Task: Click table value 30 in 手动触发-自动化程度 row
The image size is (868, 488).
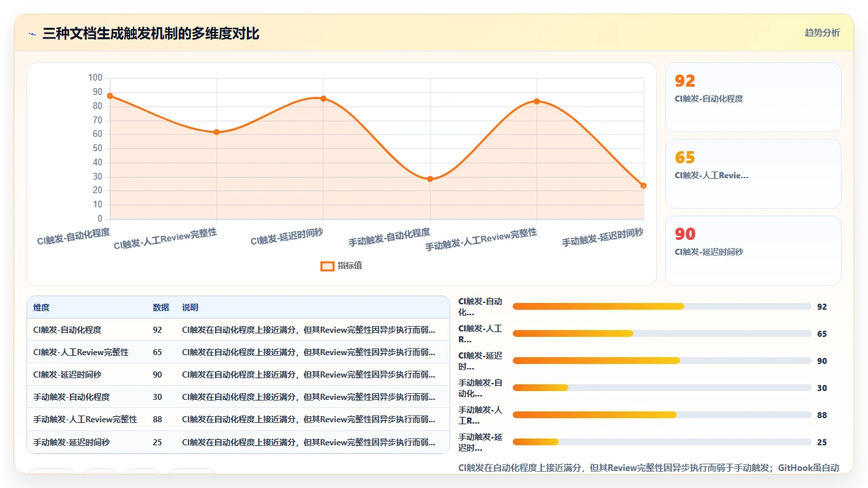Action: (x=157, y=397)
